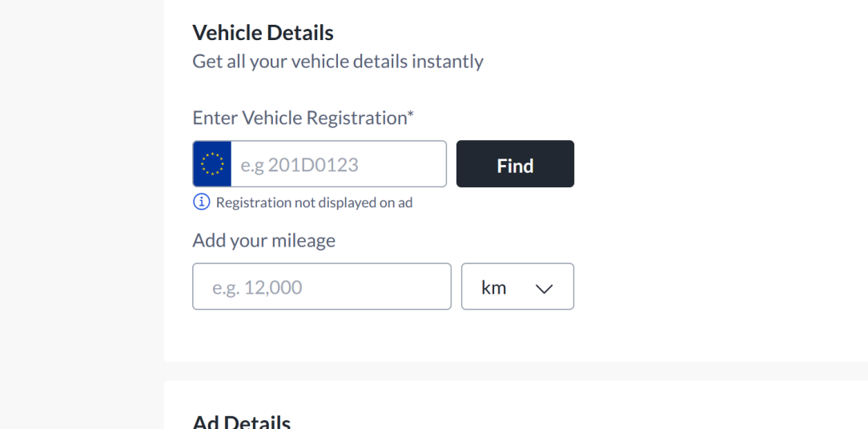Click the 'e.g 201D0123' placeholder text
868x429 pixels.
click(x=299, y=165)
